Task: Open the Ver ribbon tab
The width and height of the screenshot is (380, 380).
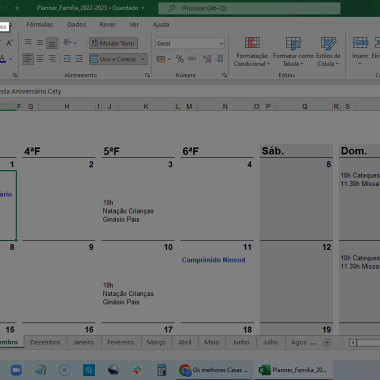Action: click(x=134, y=25)
